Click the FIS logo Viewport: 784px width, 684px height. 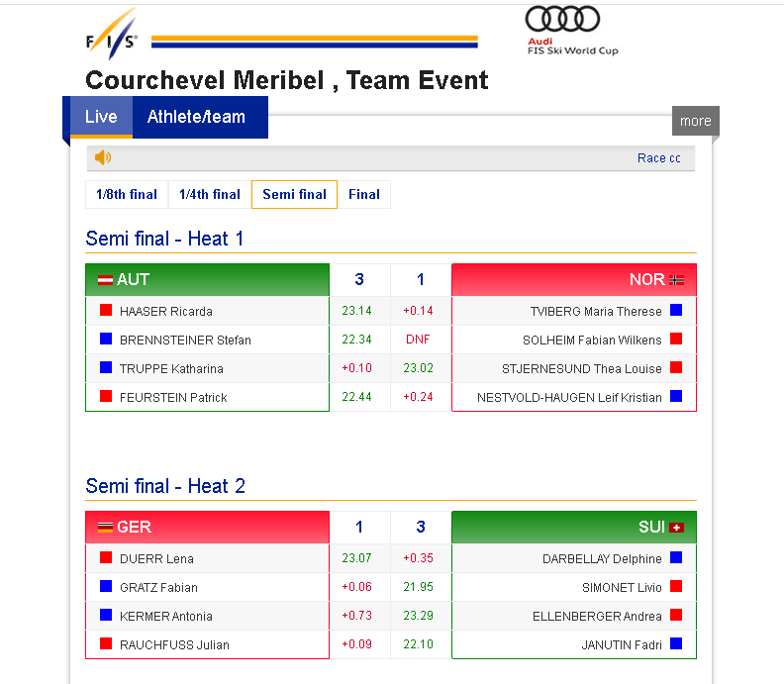tap(112, 34)
